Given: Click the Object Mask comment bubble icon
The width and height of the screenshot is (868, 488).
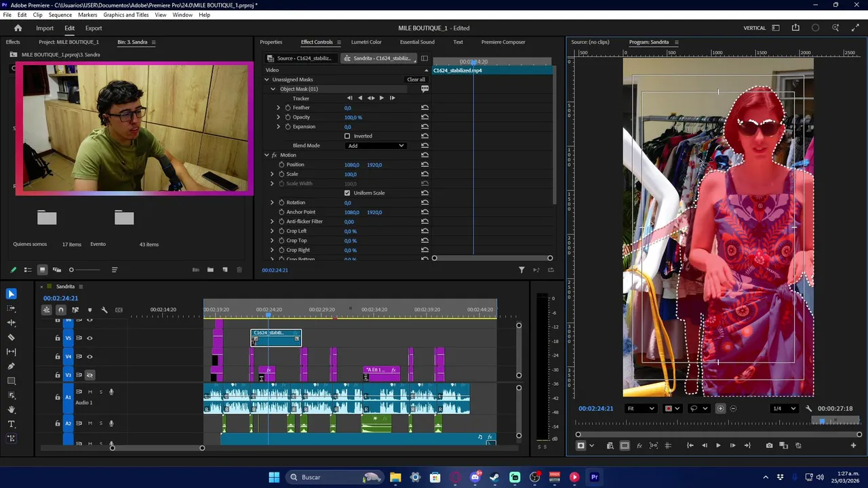Looking at the screenshot, I should coord(425,89).
